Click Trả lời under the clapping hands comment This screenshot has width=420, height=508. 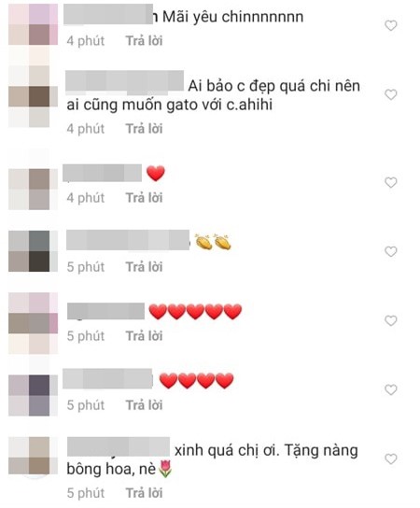tap(144, 267)
